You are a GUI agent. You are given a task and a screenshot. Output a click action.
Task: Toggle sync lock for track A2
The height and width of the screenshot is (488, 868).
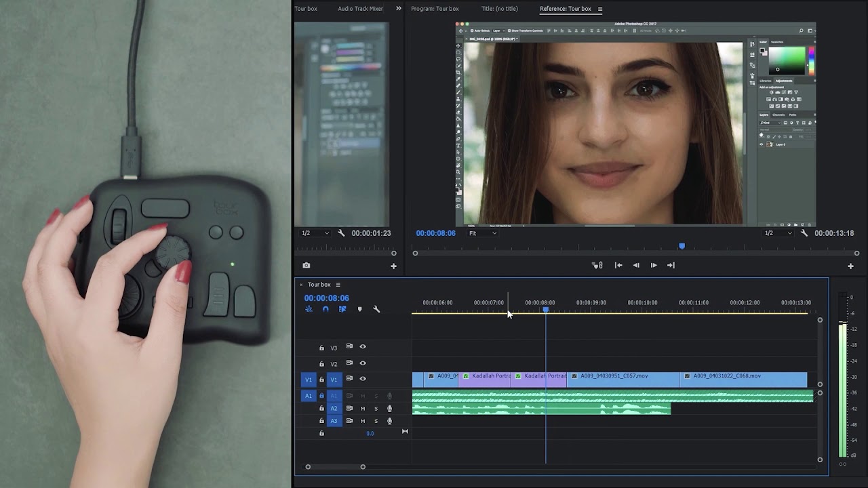pos(349,408)
